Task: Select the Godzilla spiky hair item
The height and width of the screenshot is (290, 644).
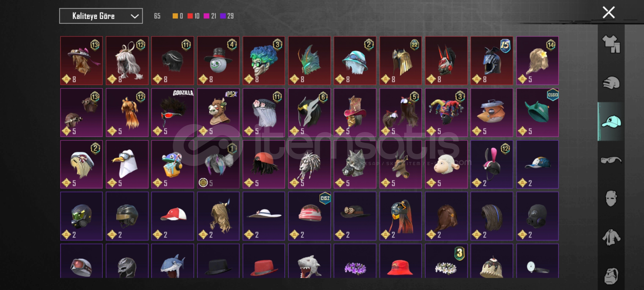Action: click(x=173, y=113)
